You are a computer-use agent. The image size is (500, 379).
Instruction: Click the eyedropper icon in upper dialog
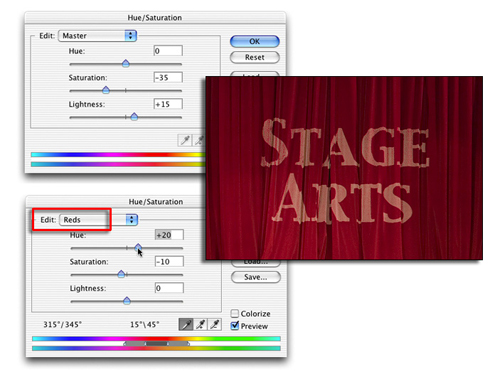click(185, 140)
